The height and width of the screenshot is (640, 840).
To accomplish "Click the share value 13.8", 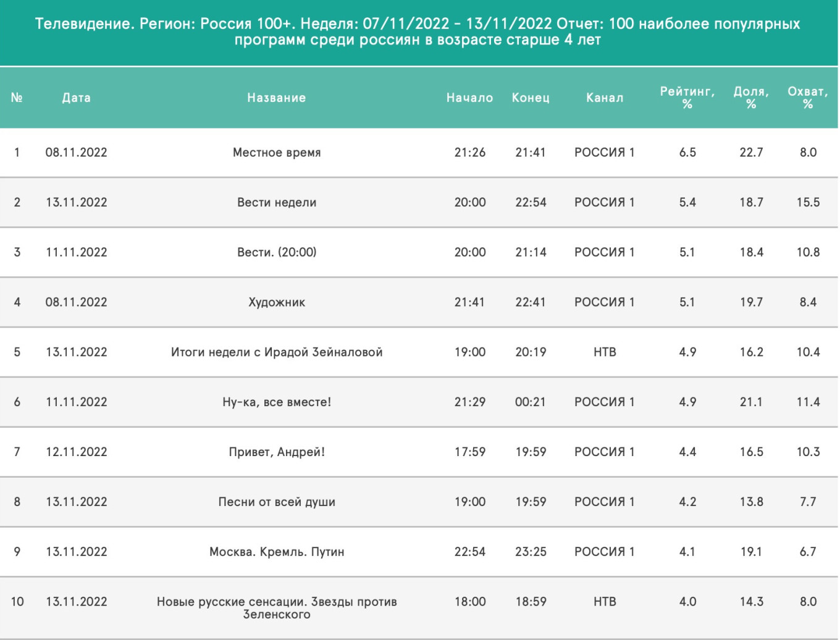I will point(751,502).
